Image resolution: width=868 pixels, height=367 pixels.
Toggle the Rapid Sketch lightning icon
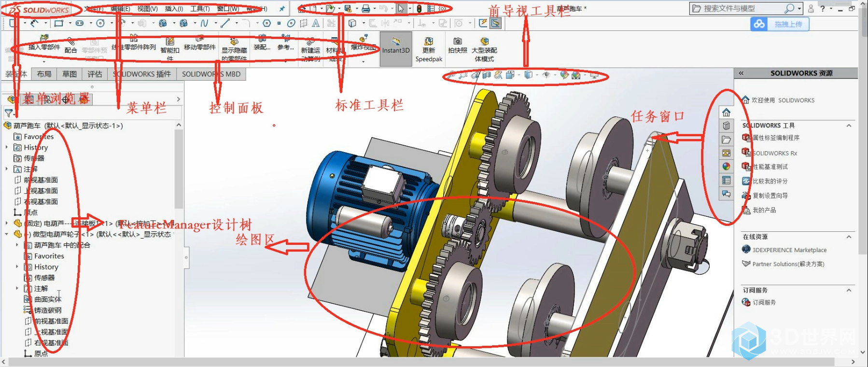coord(483,23)
